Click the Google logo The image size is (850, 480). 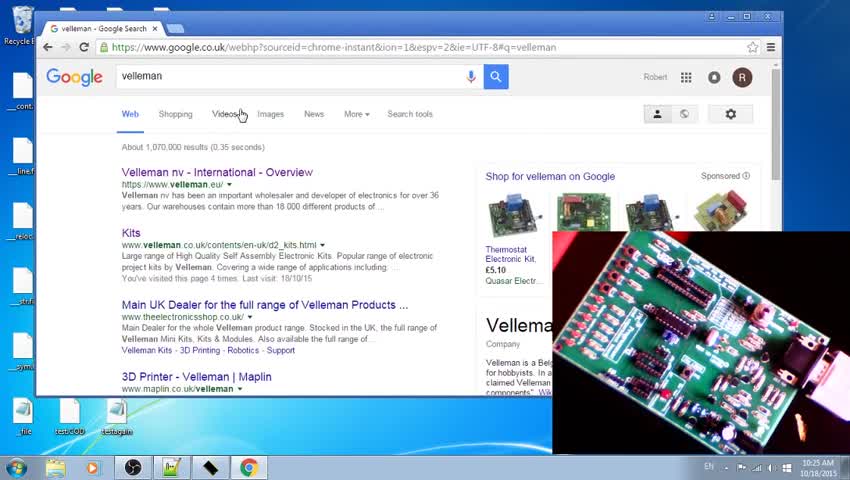pos(74,77)
